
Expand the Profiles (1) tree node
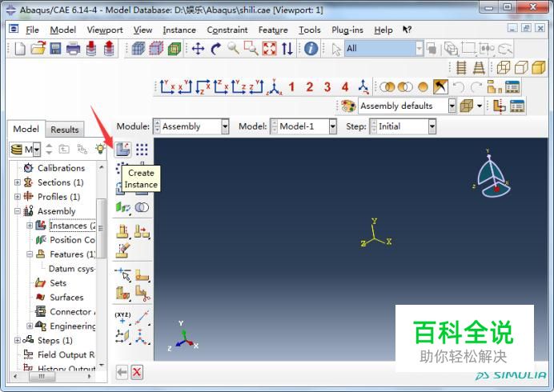click(x=17, y=197)
